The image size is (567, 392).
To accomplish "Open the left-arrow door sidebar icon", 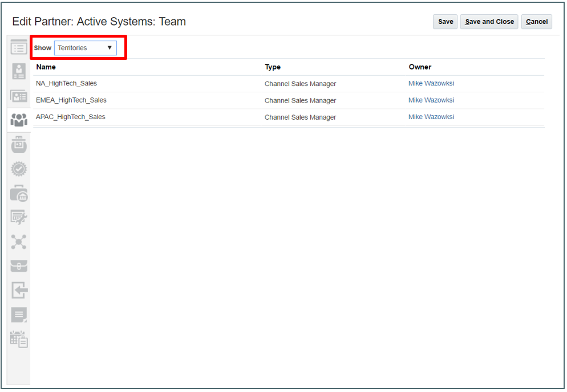I will pos(19,290).
